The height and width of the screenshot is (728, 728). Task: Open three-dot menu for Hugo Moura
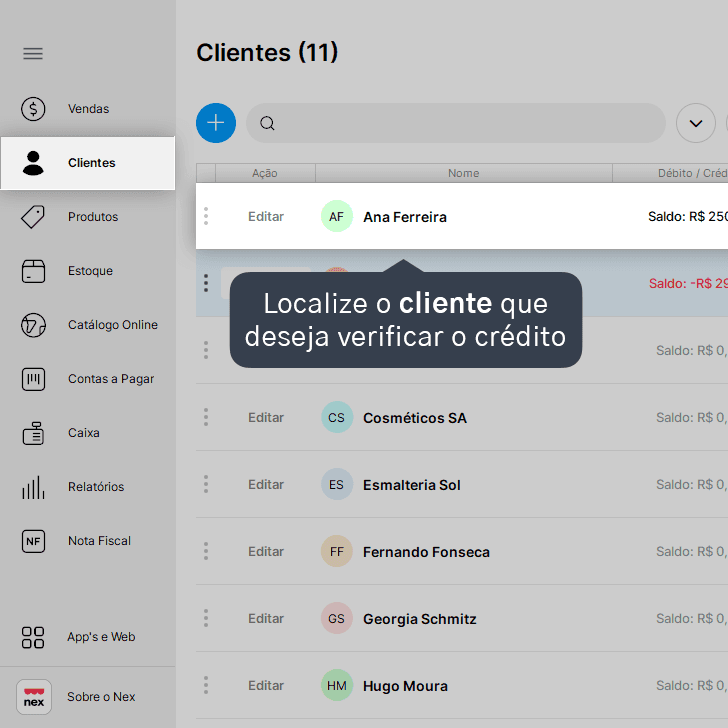pos(206,685)
